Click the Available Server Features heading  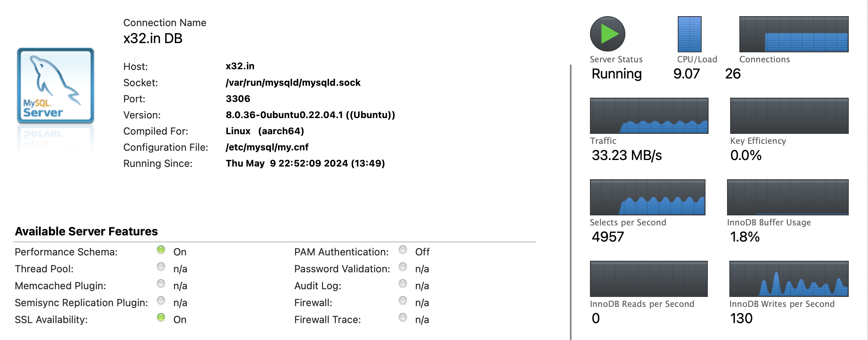click(86, 231)
